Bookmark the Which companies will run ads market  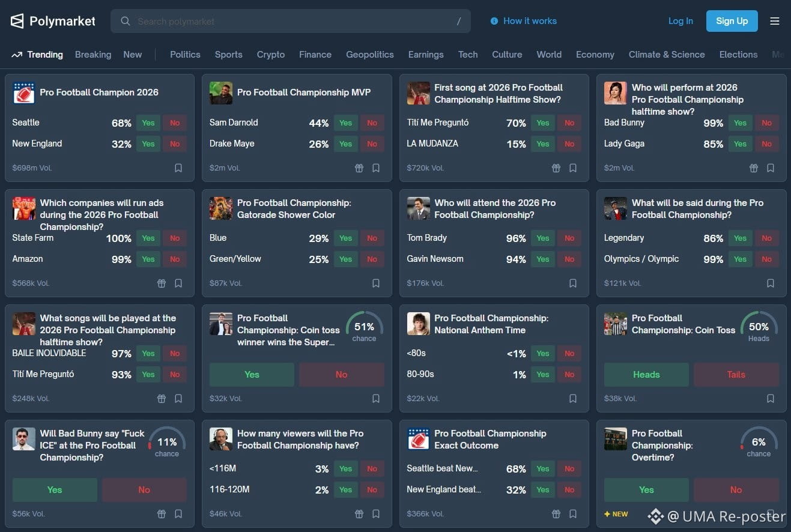tap(178, 283)
